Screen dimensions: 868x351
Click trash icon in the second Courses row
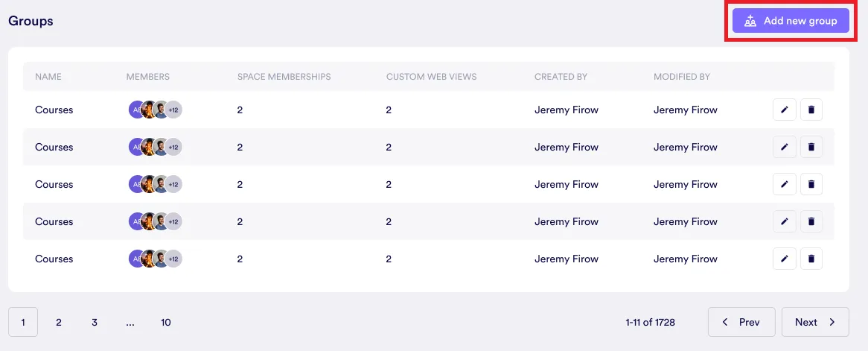tap(811, 147)
